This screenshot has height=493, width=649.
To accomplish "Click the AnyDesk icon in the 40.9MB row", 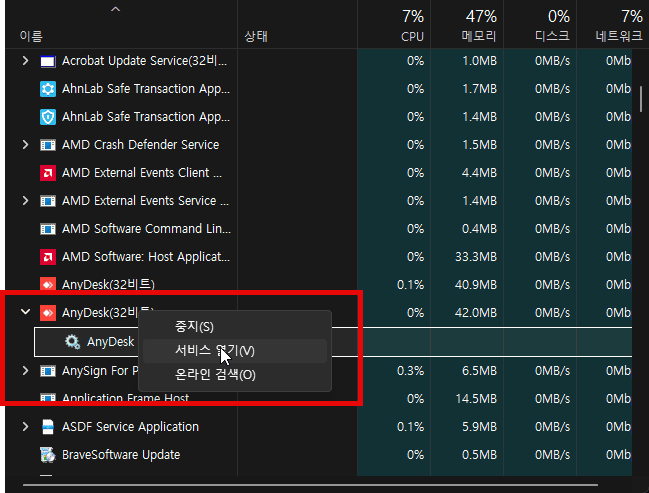I will click(x=48, y=285).
